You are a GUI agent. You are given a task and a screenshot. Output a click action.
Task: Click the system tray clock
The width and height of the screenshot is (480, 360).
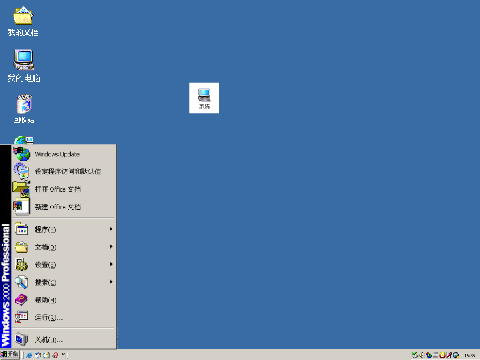tap(470, 355)
